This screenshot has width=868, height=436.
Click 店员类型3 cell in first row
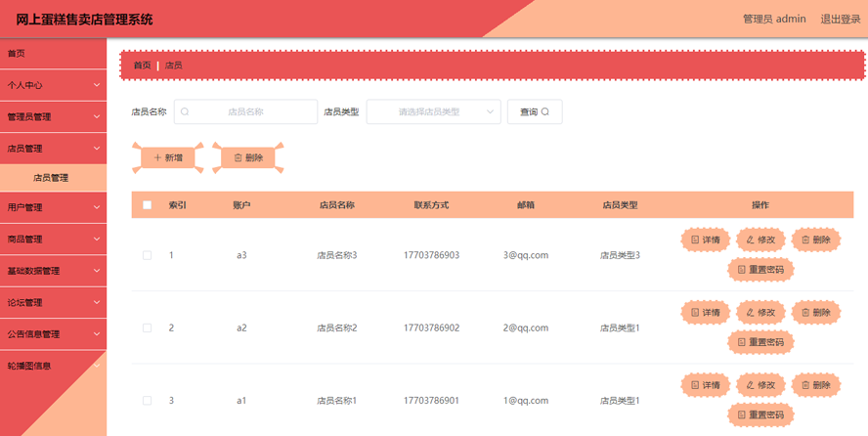[x=620, y=255]
